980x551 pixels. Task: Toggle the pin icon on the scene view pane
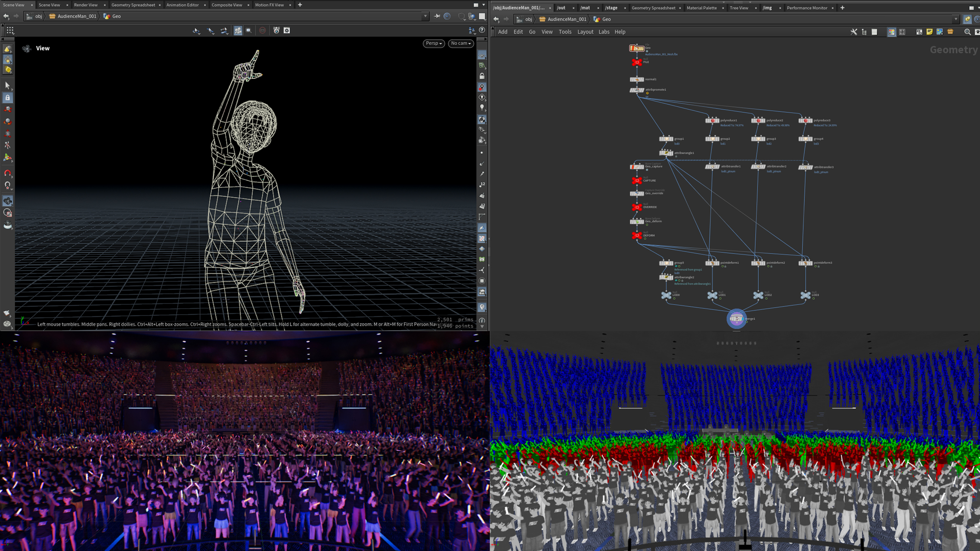(x=437, y=16)
